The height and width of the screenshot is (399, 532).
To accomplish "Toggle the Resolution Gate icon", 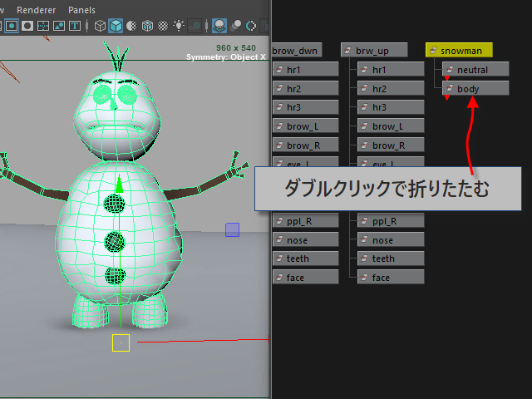I will tap(12, 25).
